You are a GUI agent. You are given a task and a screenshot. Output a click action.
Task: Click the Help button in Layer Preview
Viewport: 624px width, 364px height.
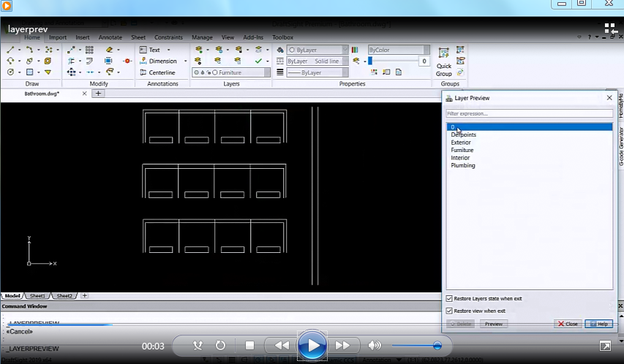pos(598,324)
